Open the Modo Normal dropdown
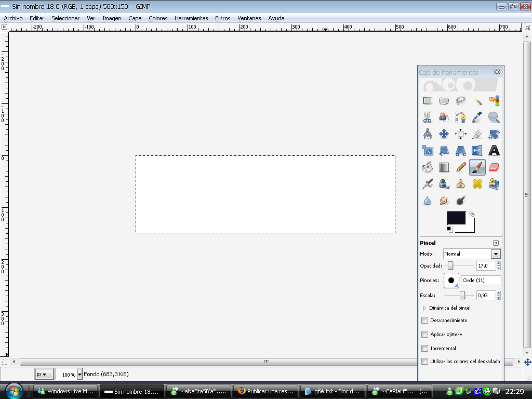Screen dimensions: 532x399 472,254
